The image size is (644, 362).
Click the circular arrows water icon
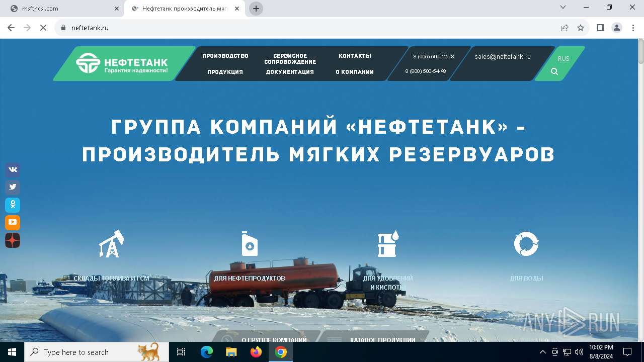(x=526, y=244)
